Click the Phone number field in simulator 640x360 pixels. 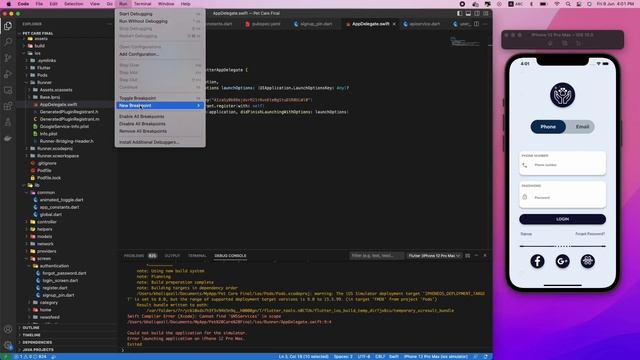pos(562,163)
